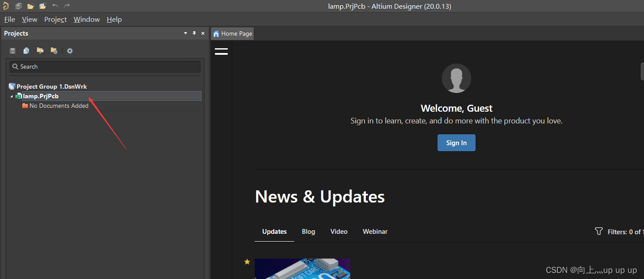Screen dimensions: 644x279
Task: Open the Project menu
Action: (x=56, y=19)
